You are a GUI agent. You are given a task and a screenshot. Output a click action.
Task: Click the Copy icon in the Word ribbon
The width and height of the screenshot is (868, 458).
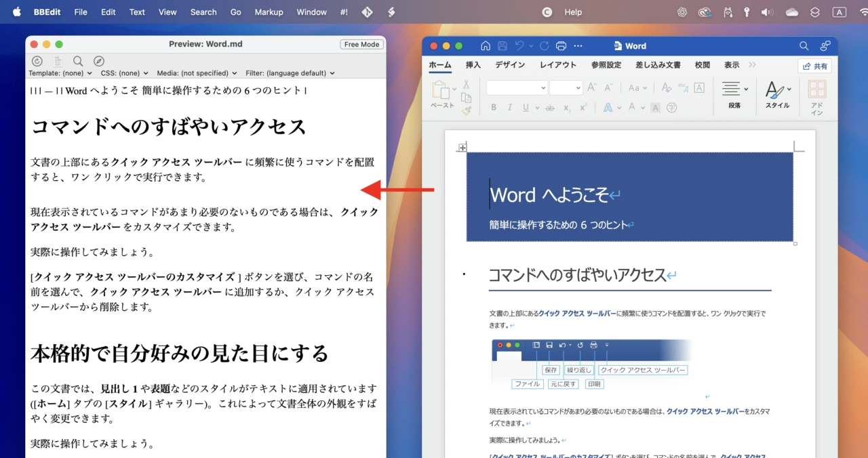tap(466, 98)
